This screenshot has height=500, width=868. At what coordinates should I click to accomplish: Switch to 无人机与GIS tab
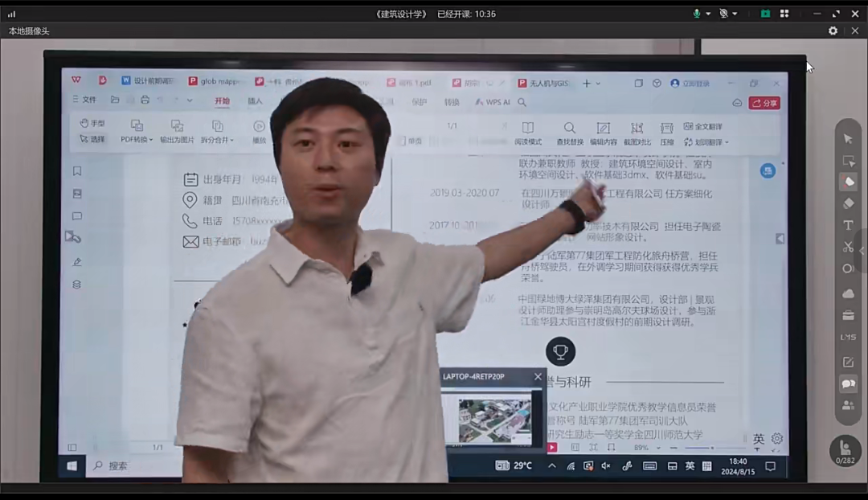pos(543,83)
